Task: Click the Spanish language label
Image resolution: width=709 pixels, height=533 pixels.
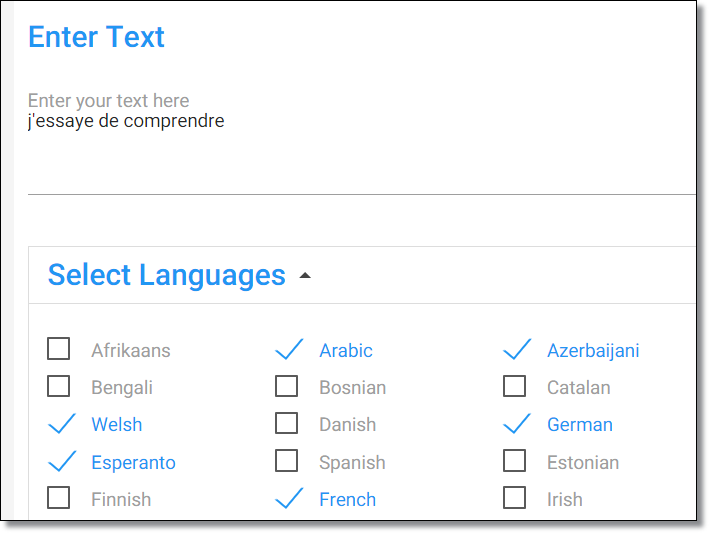Action: (352, 463)
